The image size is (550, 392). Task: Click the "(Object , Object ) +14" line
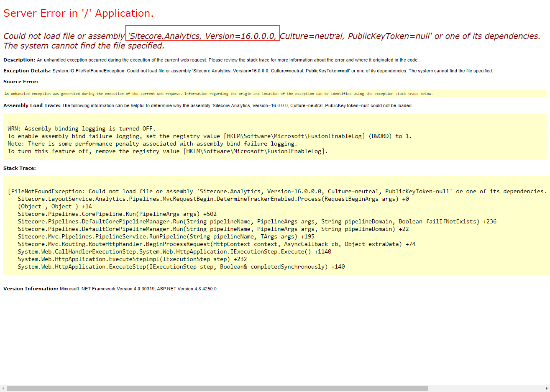pyautogui.click(x=55, y=206)
